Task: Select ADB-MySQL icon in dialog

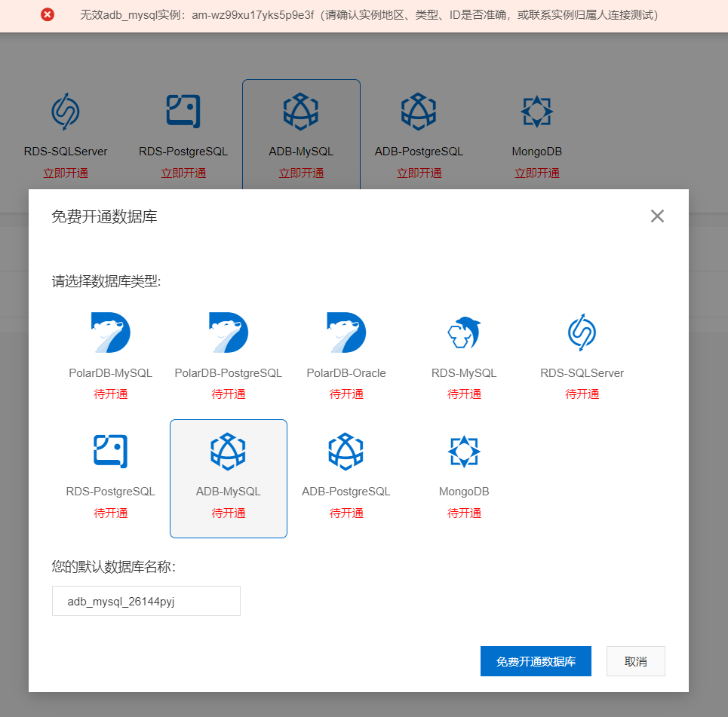Action: (228, 451)
